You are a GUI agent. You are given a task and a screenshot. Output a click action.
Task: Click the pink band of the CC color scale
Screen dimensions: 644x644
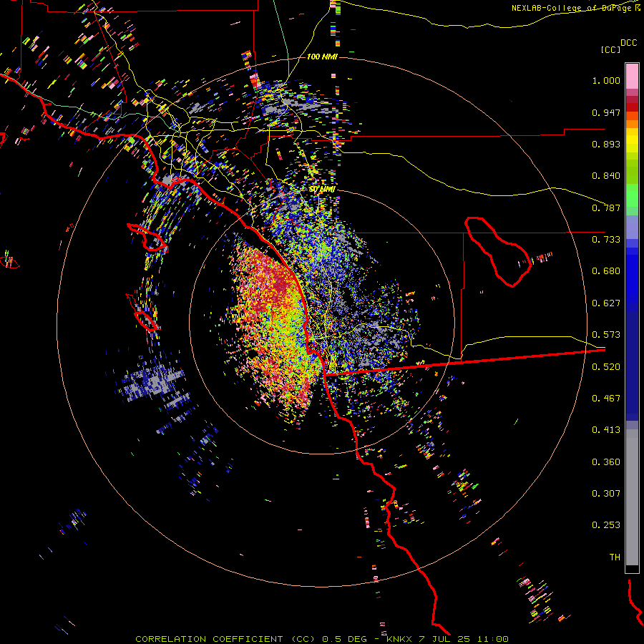coord(632,76)
